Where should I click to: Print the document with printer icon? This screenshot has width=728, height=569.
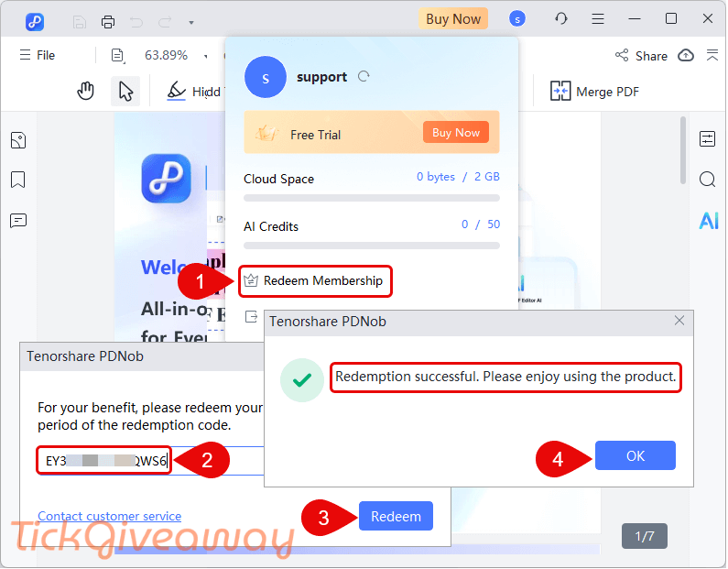click(108, 22)
